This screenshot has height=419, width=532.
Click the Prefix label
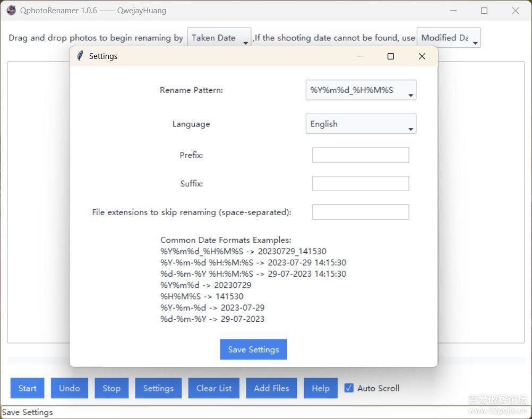click(x=191, y=155)
